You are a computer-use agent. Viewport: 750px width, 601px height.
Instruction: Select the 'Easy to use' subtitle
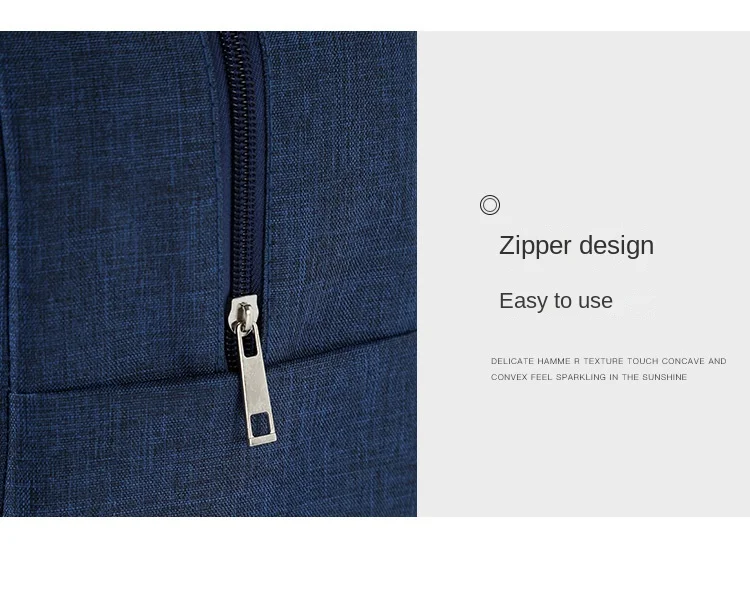556,301
